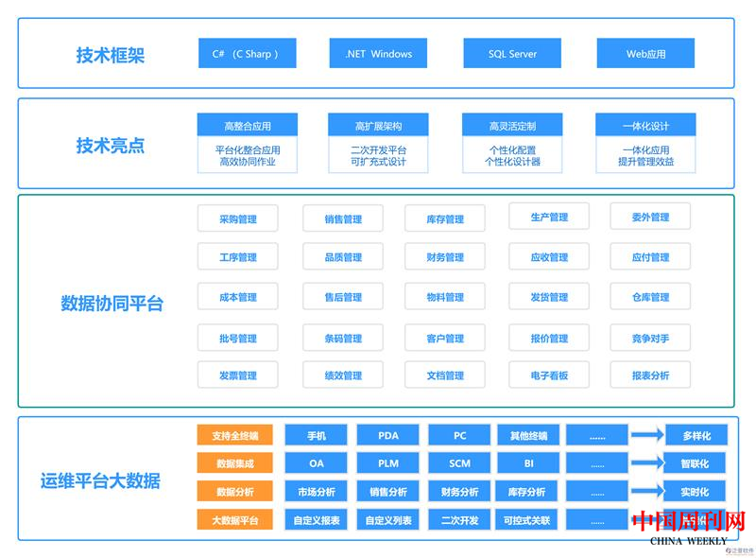Select the 财务管理 module box
Image resolution: width=756 pixels, height=558 pixels.
(445, 257)
